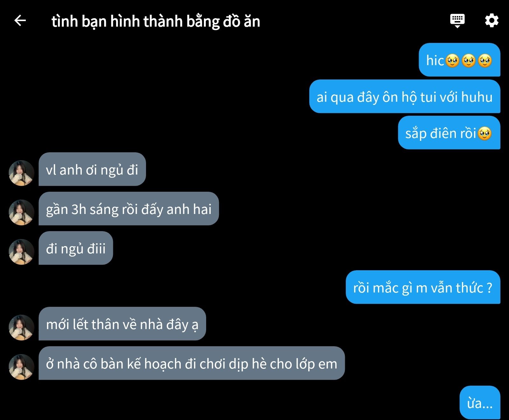The image size is (509, 420).
Task: Select the 'đi ngủ điii' bubble
Action: tap(76, 248)
